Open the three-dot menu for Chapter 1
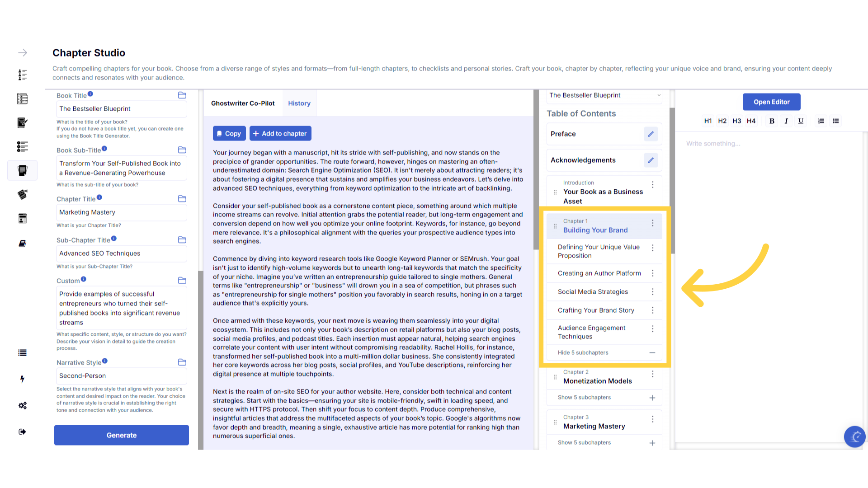 tap(652, 223)
